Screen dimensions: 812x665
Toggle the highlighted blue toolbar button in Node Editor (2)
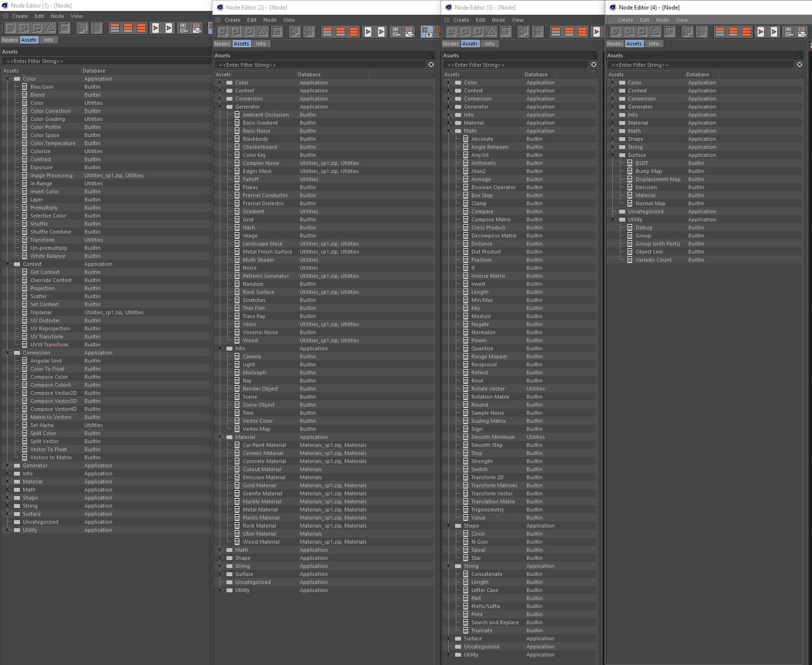tap(427, 32)
